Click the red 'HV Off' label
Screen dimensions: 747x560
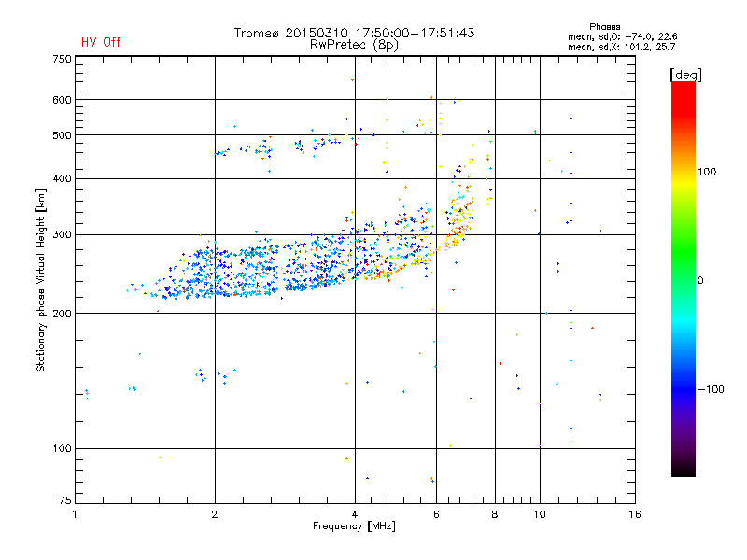tap(101, 42)
